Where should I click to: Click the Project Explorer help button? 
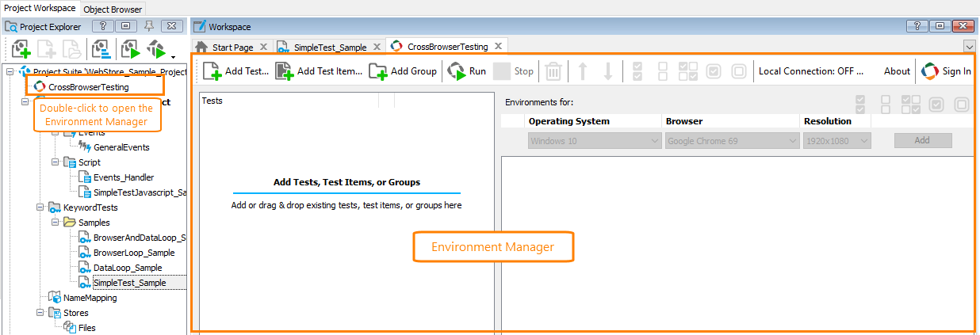click(x=102, y=26)
